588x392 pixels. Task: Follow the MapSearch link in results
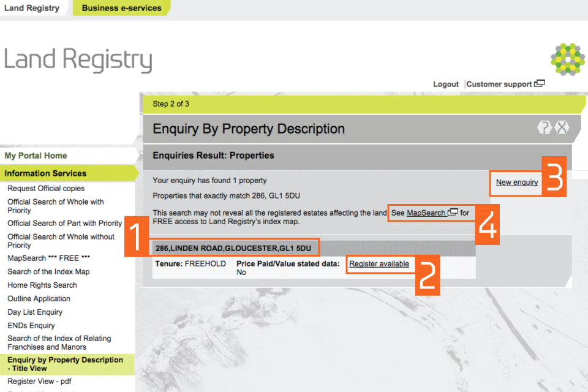(x=426, y=213)
